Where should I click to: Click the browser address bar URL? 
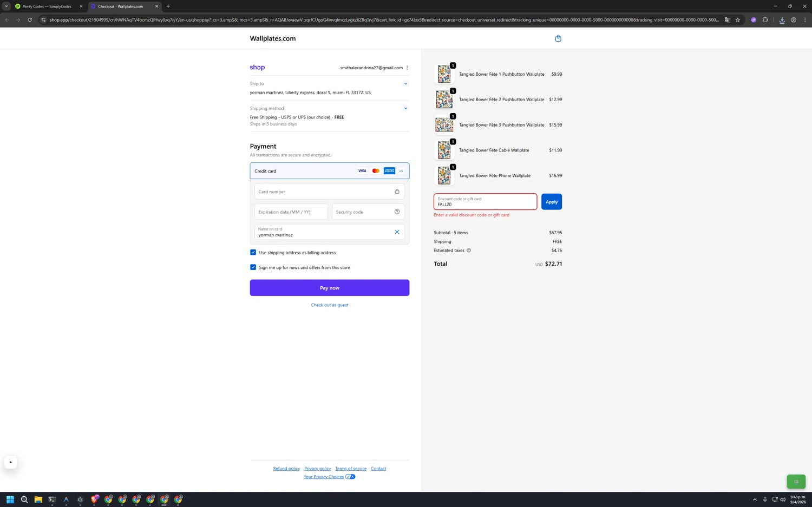(384, 20)
